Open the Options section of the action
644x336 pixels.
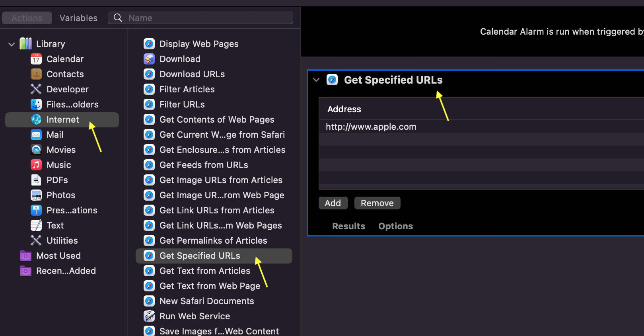[x=395, y=226]
